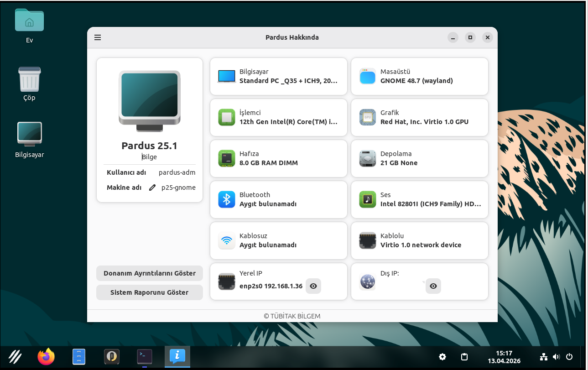
Task: Open the clipboard icon in system tray
Action: (464, 357)
